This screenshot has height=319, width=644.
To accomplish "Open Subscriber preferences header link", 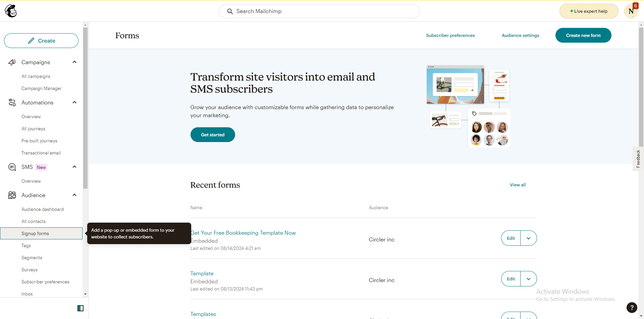I will click(450, 35).
